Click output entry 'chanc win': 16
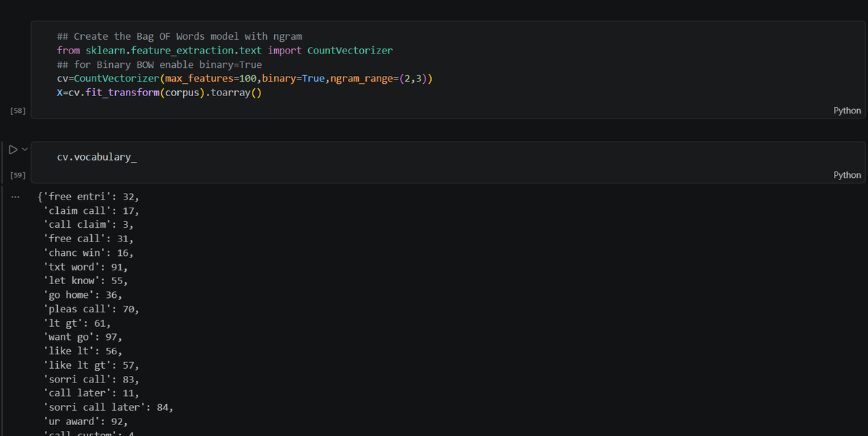The image size is (868, 436). (88, 253)
